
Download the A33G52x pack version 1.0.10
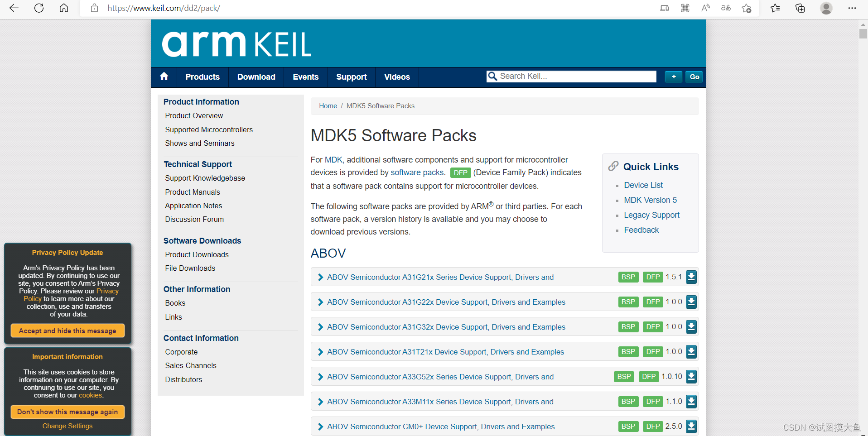pyautogui.click(x=691, y=377)
